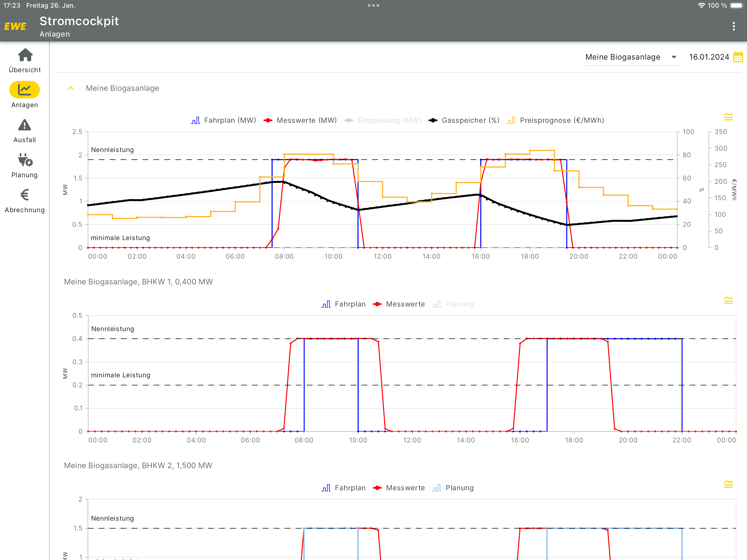Toggle Messwerte series in BHKW 1 chart

click(x=398, y=304)
